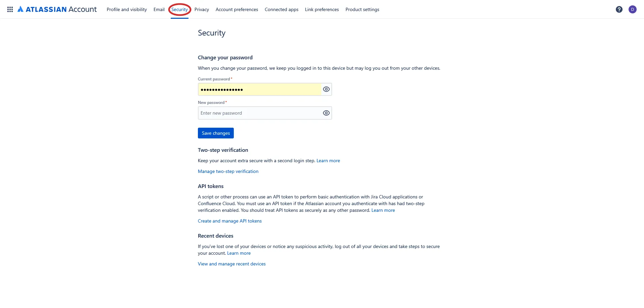Open the app switcher grid icon
Image resolution: width=644 pixels, height=308 pixels.
click(x=10, y=9)
